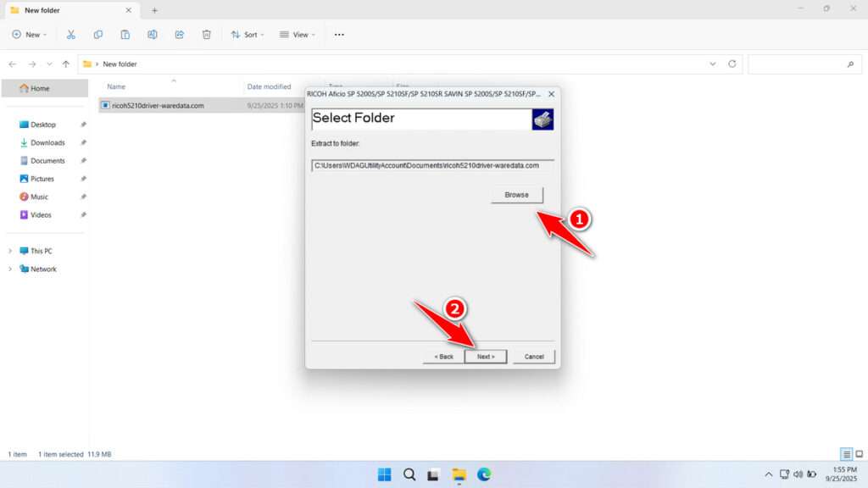The height and width of the screenshot is (488, 868).
Task: Open Desktop in navigation pane
Action: (x=42, y=125)
